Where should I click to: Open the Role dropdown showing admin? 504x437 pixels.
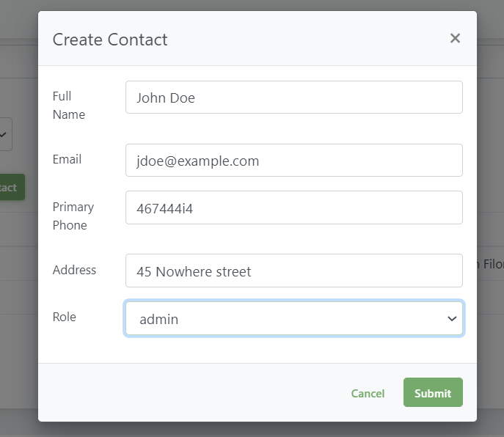293,318
